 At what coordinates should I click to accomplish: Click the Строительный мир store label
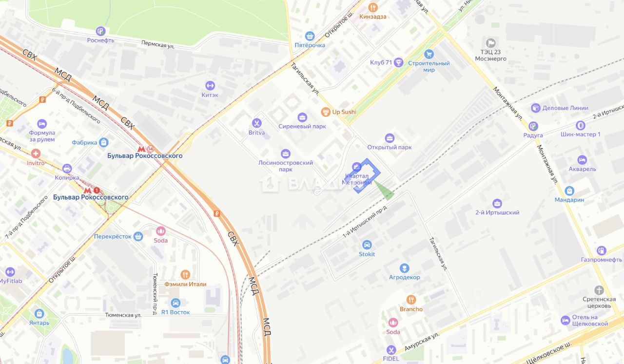429,67
